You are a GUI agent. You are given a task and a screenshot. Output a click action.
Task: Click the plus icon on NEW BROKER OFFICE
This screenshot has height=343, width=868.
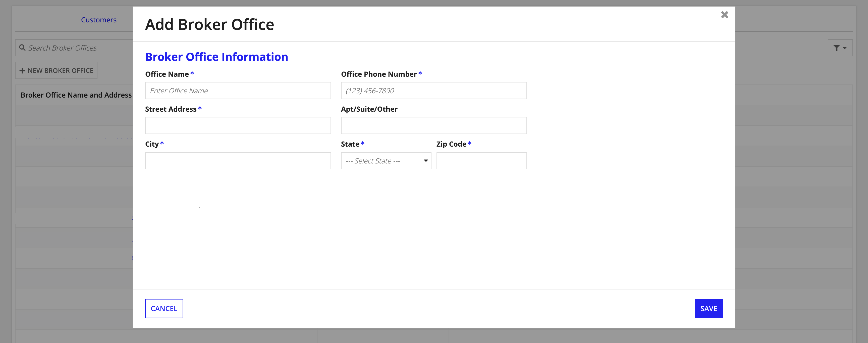[22, 70]
